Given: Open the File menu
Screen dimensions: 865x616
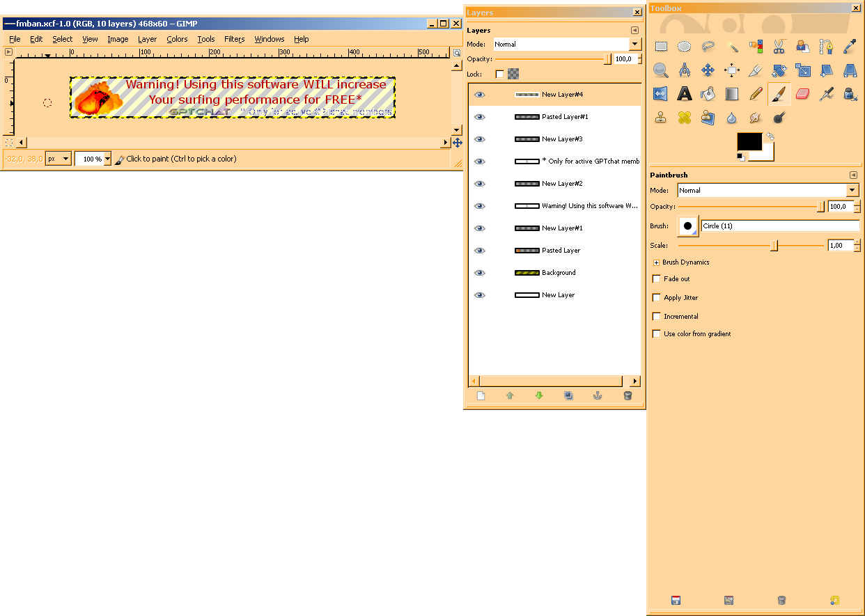Looking at the screenshot, I should (15, 39).
